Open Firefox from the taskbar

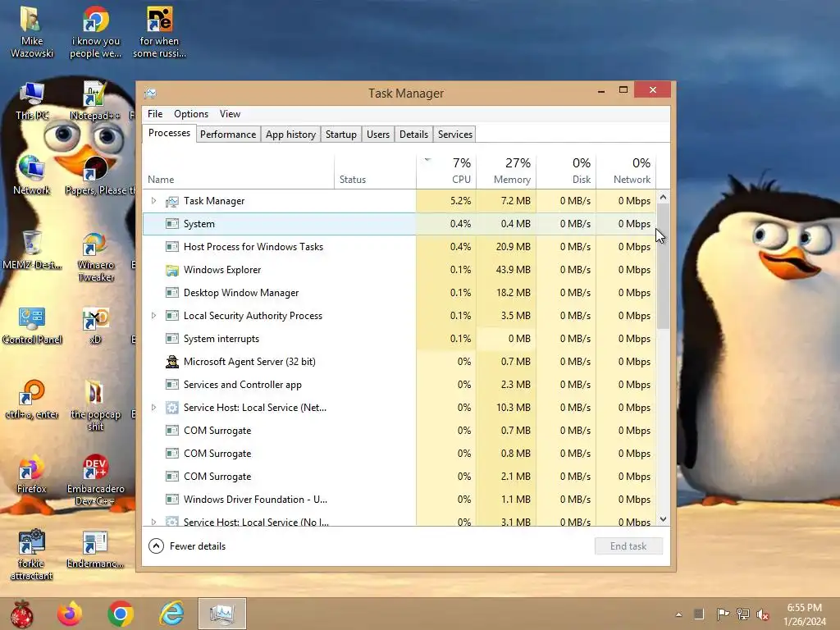(x=70, y=614)
